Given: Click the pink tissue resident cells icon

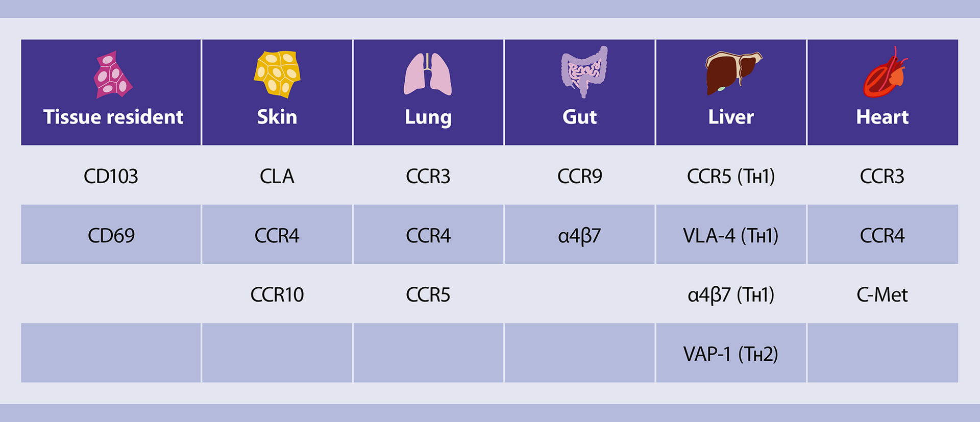Looking at the screenshot, I should 112,75.
